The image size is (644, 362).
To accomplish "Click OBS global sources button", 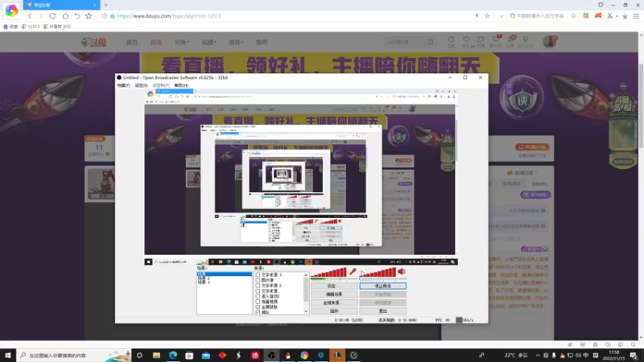I will pos(334,302).
